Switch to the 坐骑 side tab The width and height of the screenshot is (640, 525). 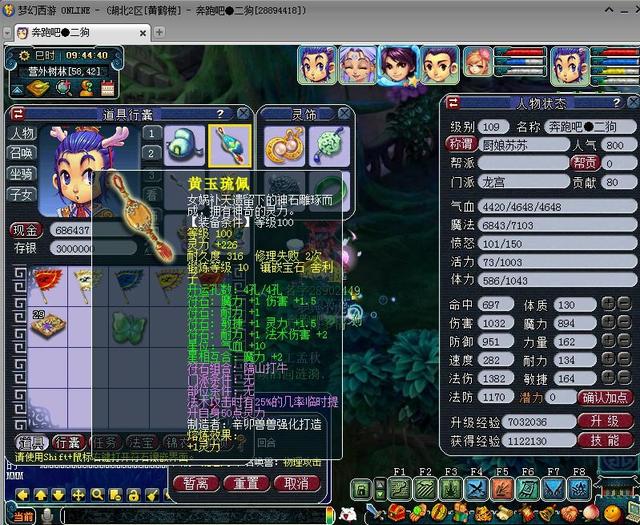[22, 174]
